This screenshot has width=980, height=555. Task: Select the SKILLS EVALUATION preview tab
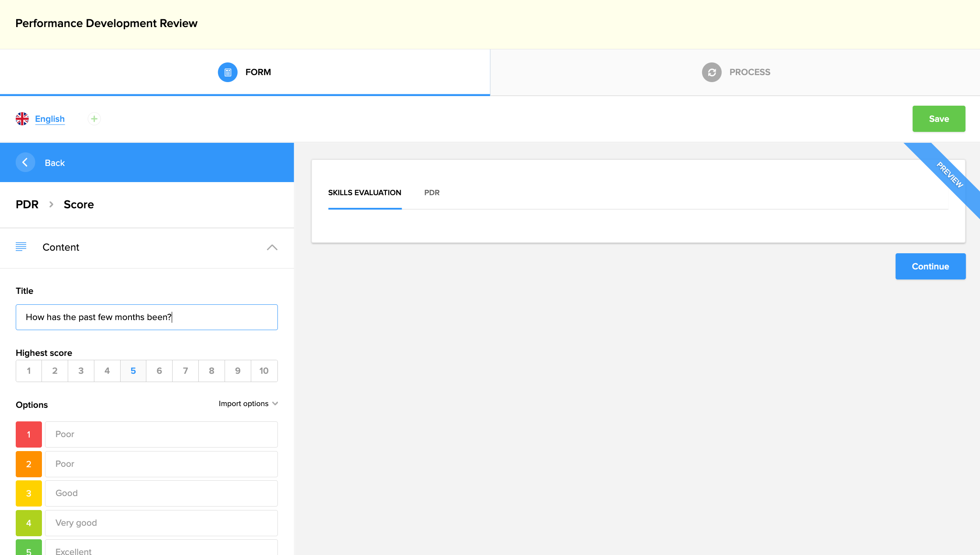tap(364, 193)
